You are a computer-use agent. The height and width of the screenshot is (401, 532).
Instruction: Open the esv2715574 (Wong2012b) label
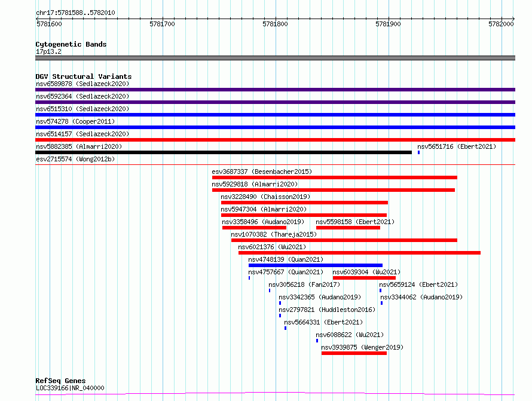click(x=75, y=159)
